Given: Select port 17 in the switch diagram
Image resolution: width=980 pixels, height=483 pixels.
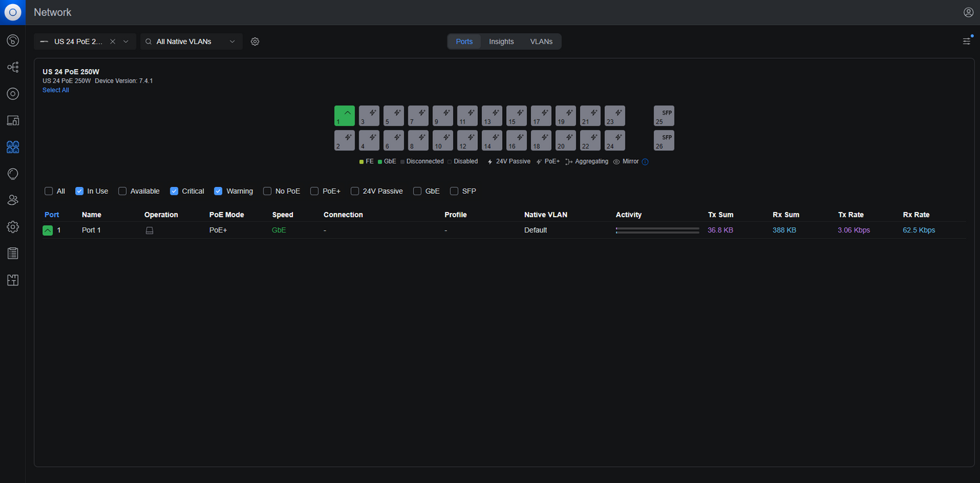Looking at the screenshot, I should [541, 116].
